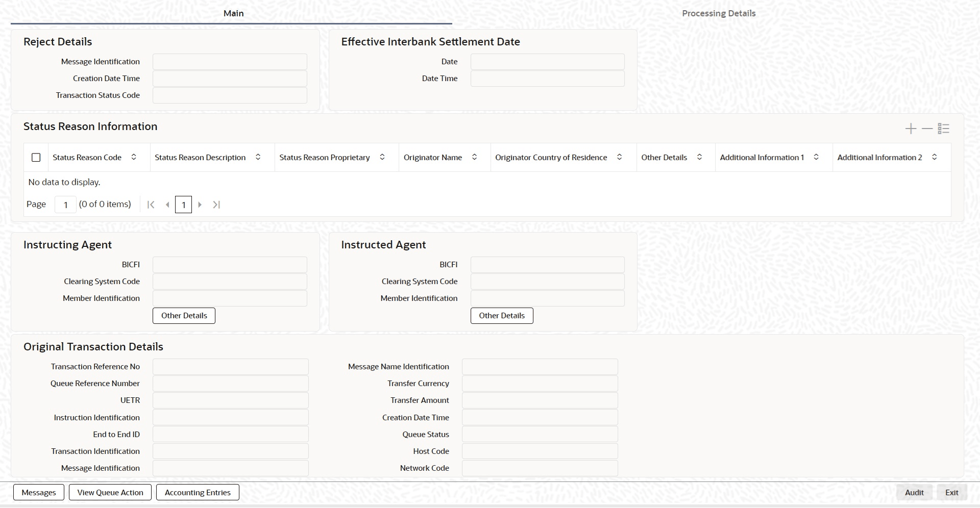The image size is (980, 508).
Task: Click the 'Instructing Agent' heading
Action: [x=67, y=245]
